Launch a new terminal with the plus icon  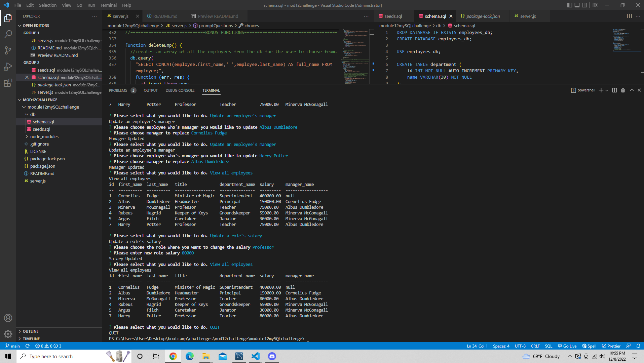[x=601, y=90]
